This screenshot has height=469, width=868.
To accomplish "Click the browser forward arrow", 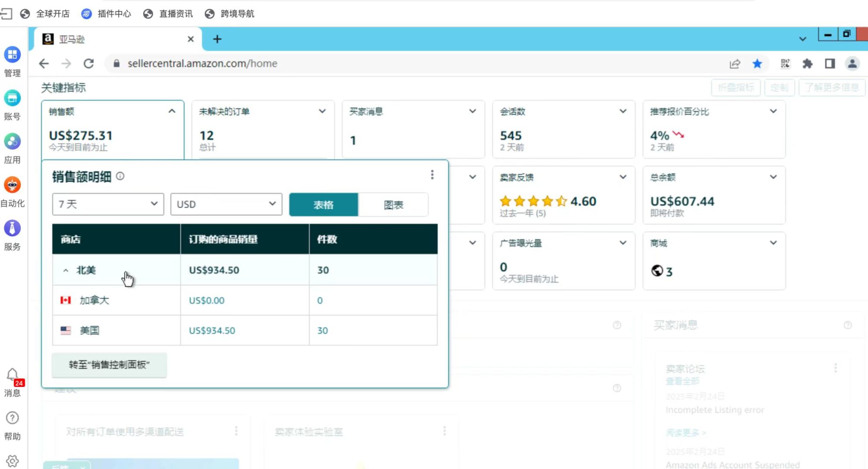I will tap(66, 63).
